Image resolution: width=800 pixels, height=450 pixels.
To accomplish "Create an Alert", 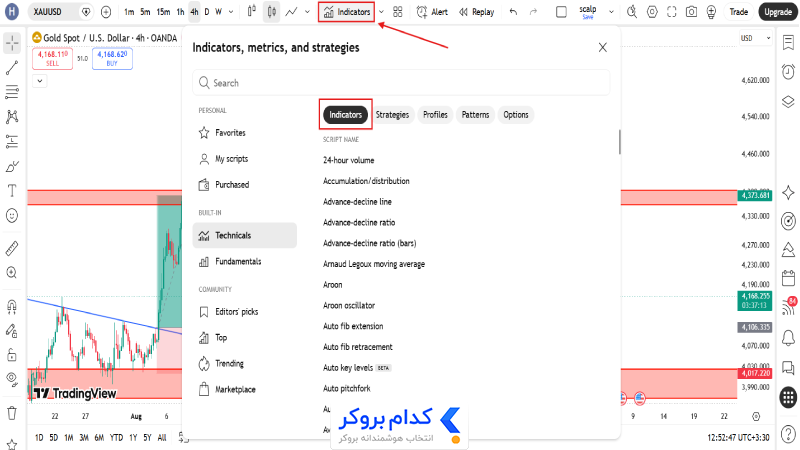I will [x=432, y=12].
